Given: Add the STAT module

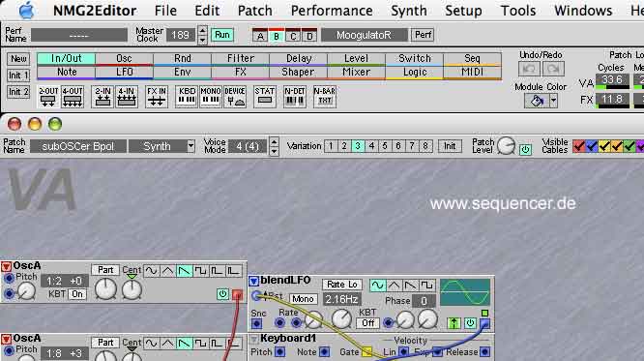Looking at the screenshot, I should tap(265, 97).
